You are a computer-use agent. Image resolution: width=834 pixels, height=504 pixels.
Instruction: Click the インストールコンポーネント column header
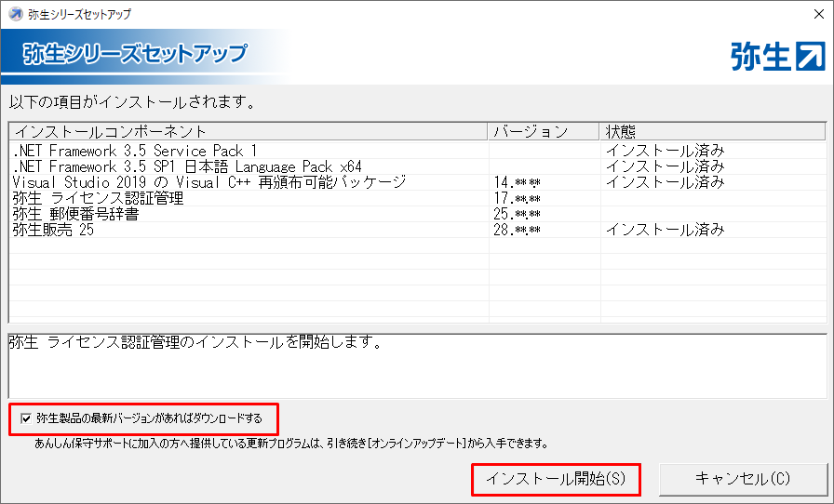249,131
